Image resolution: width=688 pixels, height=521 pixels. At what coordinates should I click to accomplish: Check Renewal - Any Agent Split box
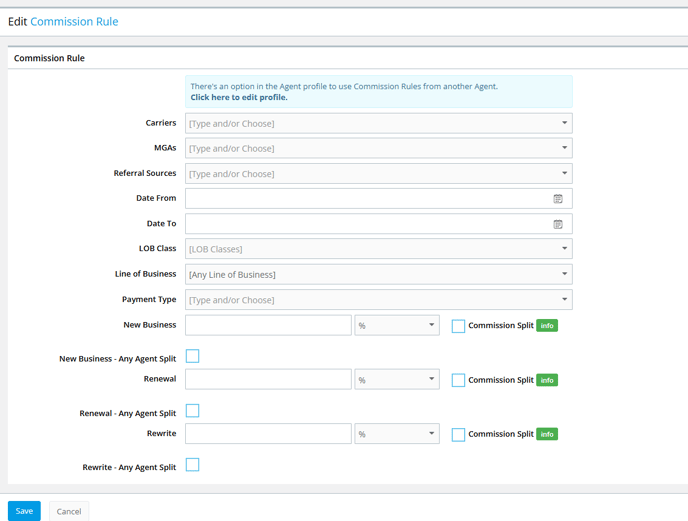[192, 410]
